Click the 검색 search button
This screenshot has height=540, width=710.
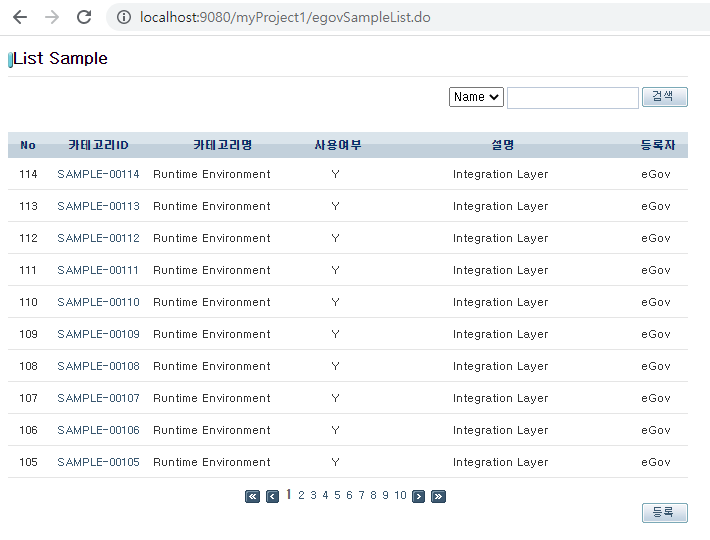[664, 97]
